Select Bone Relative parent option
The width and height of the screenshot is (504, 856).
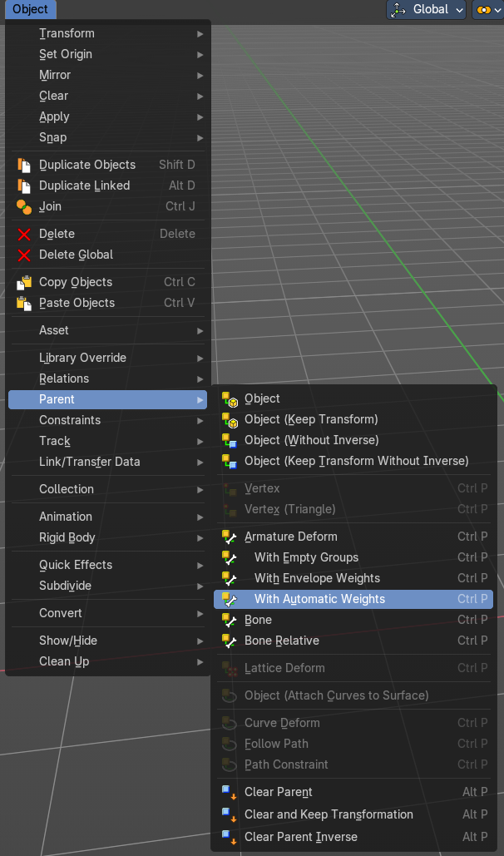point(353,641)
